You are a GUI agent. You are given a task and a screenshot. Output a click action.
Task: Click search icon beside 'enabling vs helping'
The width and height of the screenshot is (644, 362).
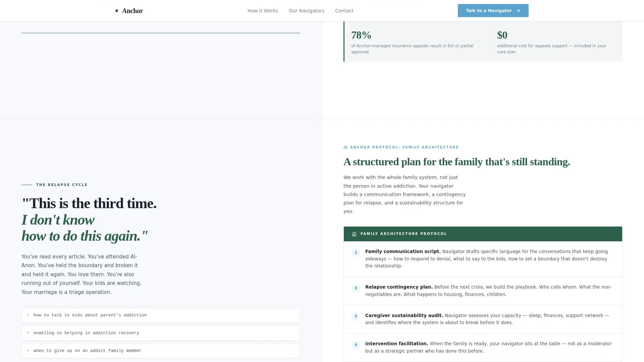29,333
